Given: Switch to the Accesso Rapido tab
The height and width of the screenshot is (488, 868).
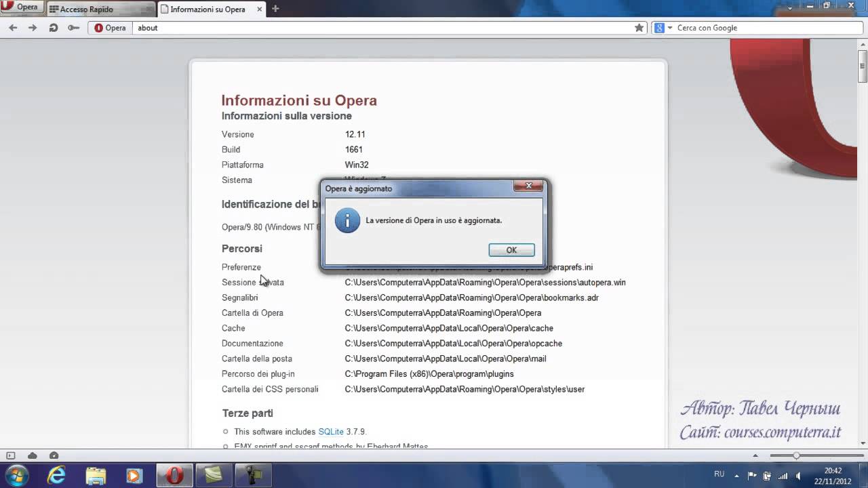Looking at the screenshot, I should [x=101, y=9].
